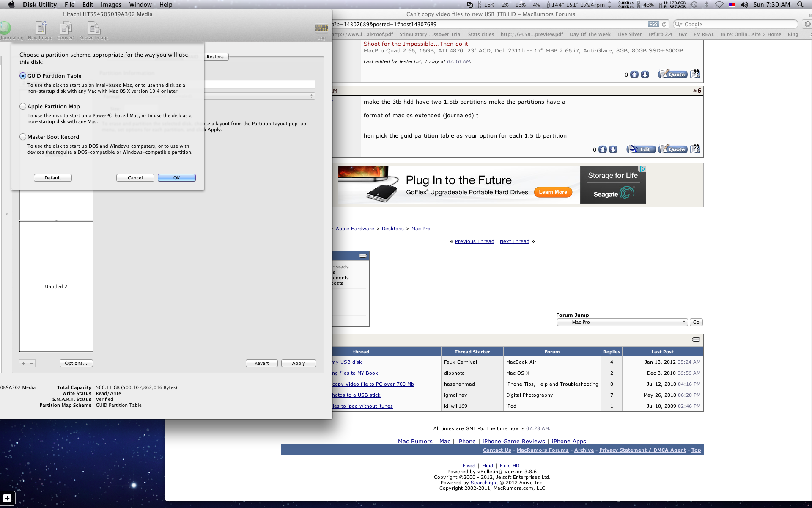Click the Resize Image toolbar icon
Image resolution: width=812 pixels, height=508 pixels.
[x=93, y=29]
